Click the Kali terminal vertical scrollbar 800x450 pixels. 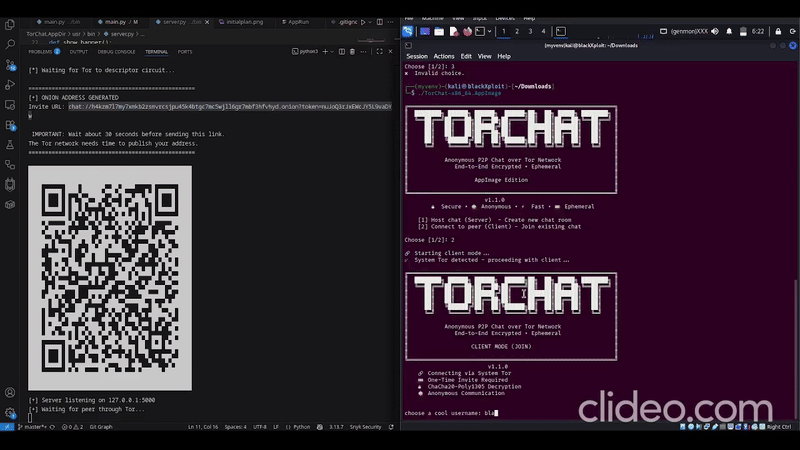pyautogui.click(x=796, y=349)
